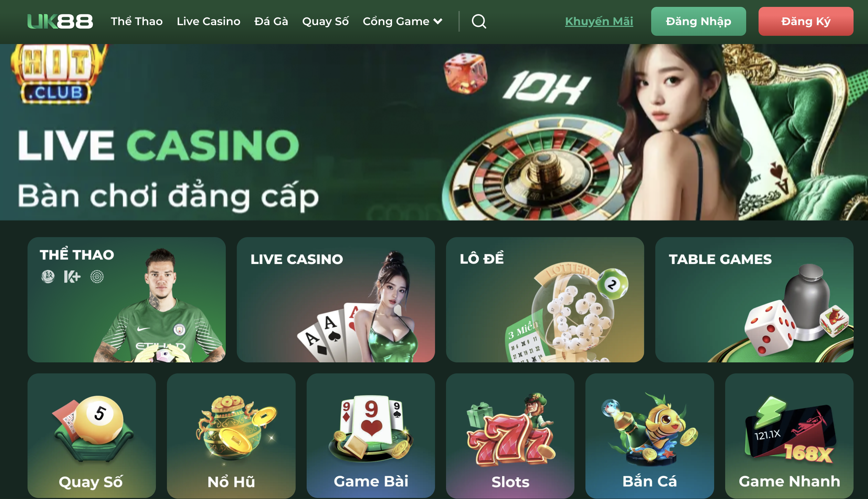Open the search magnifier icon
868x499 pixels.
coord(479,21)
